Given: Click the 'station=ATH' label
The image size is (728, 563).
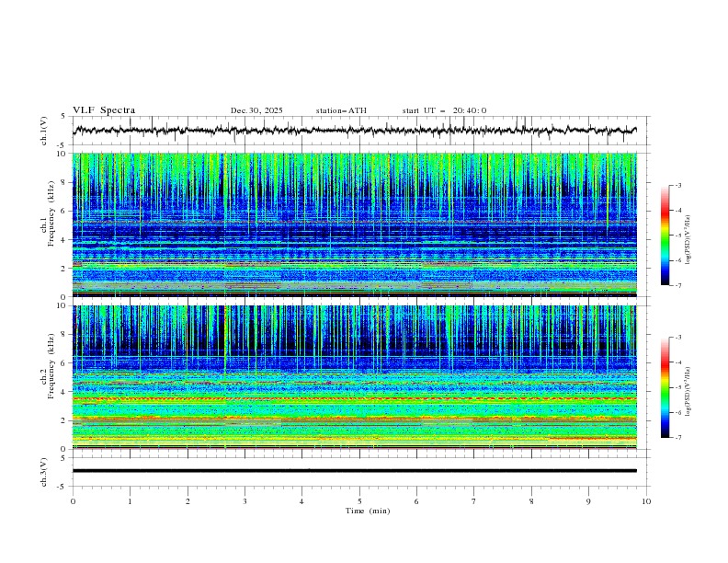Looking at the screenshot, I should 341,110.
